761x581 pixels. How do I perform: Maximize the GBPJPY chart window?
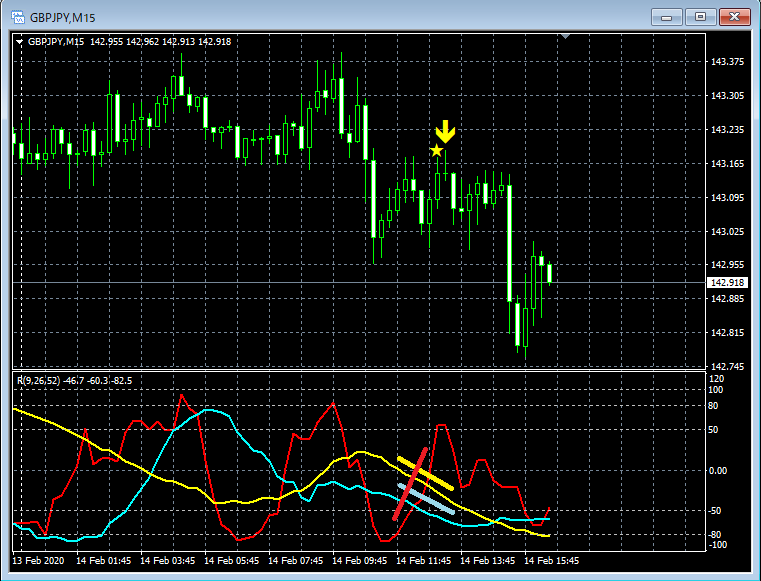point(700,17)
